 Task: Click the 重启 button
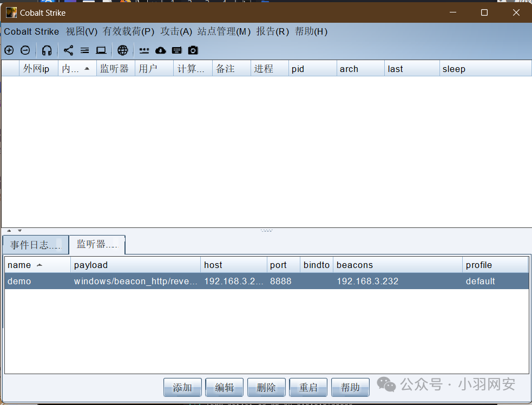[x=308, y=387]
